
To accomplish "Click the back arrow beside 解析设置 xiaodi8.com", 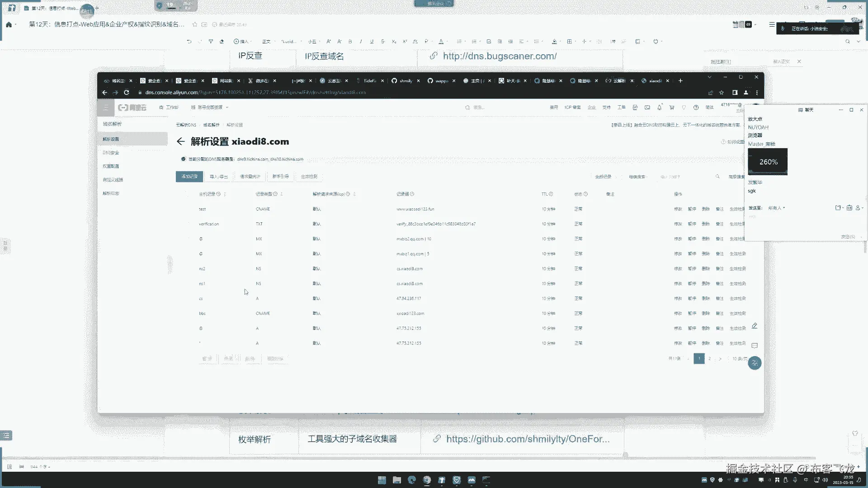I will click(180, 142).
